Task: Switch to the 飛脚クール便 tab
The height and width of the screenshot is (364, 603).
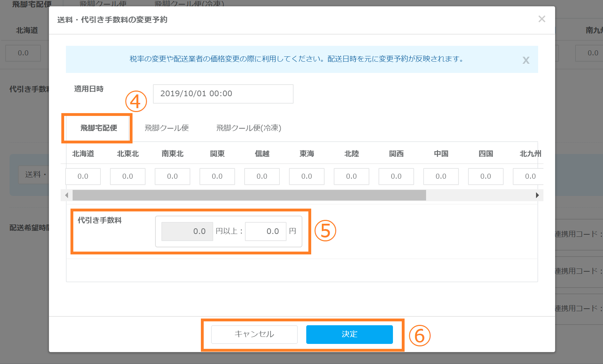Action: 167,128
